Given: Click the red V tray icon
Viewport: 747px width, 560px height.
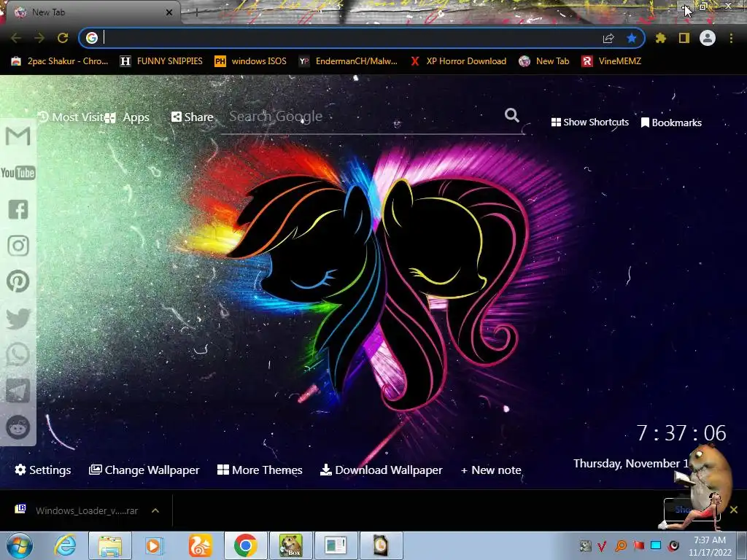Looking at the screenshot, I should click(x=602, y=546).
